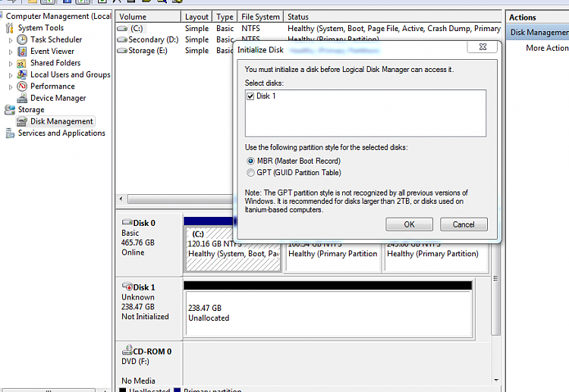Select the 238.47 GB Unallocated region
Viewport: 569px width, 392px height.
coord(329,314)
